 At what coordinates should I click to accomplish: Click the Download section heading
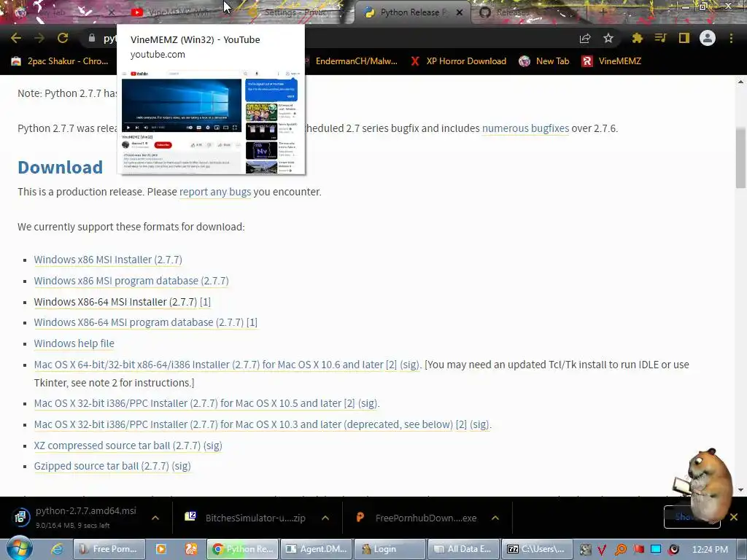(x=60, y=167)
